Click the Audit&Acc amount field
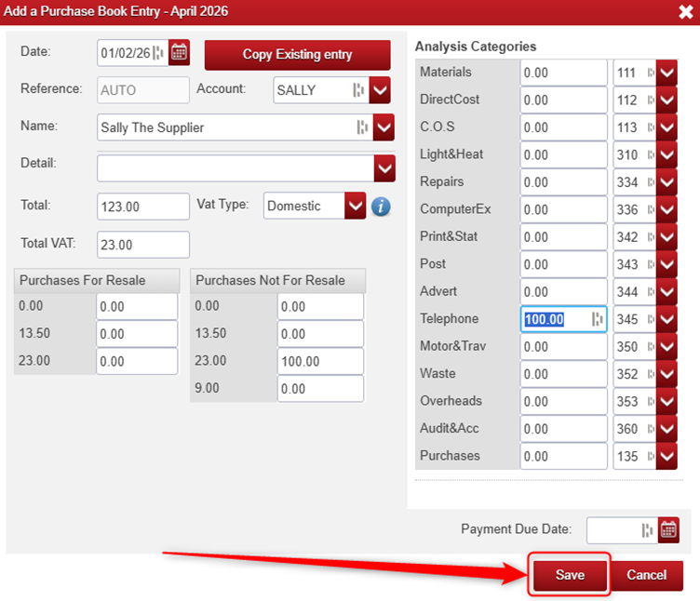Viewport: 700px width, 601px height. tap(564, 429)
